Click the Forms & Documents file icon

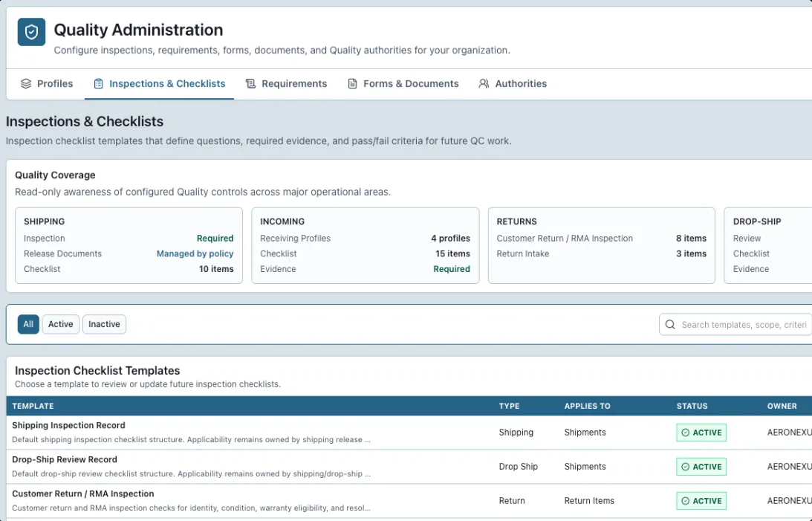352,83
